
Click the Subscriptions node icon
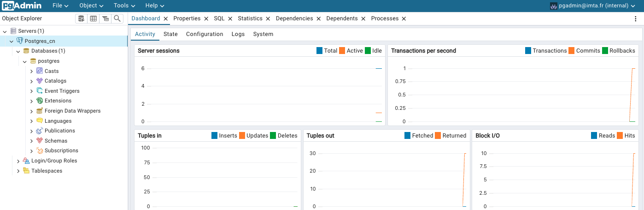click(40, 150)
